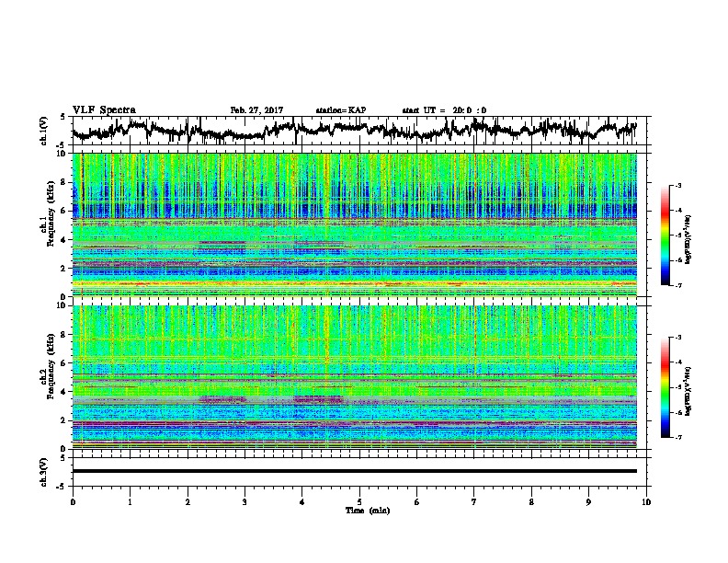Click the "ch.3(V)" axis label

[44, 473]
